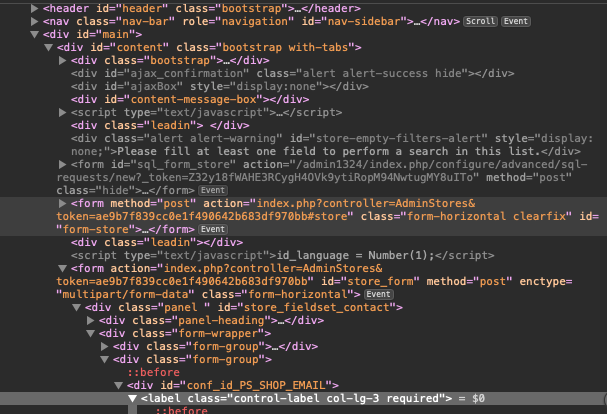Click the "conf_id_PS_SHOP_EMAIL" id value
Viewport: 607px width, 414px height.
(256, 385)
